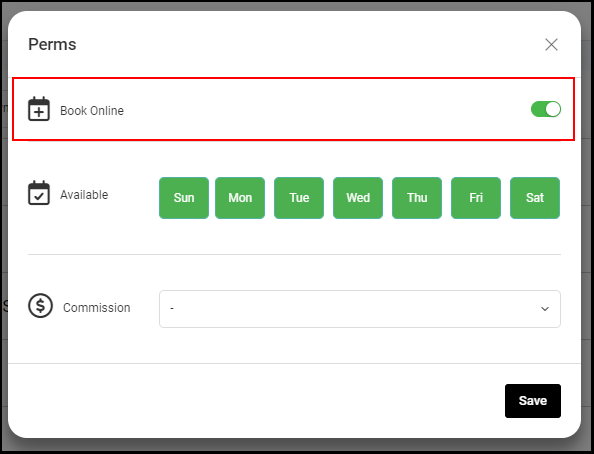Close the Perms dialog with the X
594x454 pixels.
pos(551,44)
